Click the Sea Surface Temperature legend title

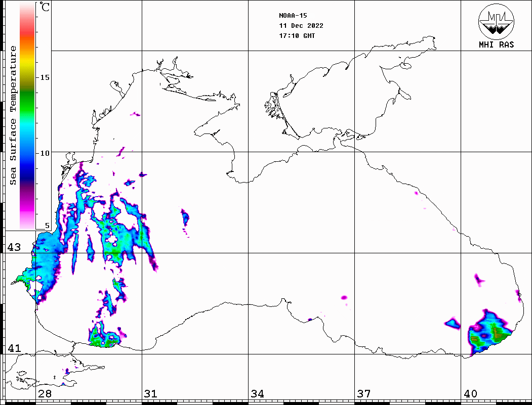(x=13, y=115)
